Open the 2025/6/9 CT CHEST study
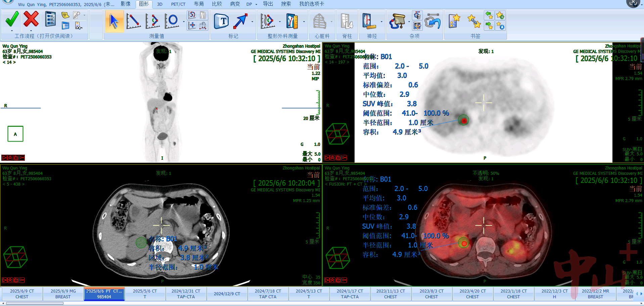 [22, 294]
